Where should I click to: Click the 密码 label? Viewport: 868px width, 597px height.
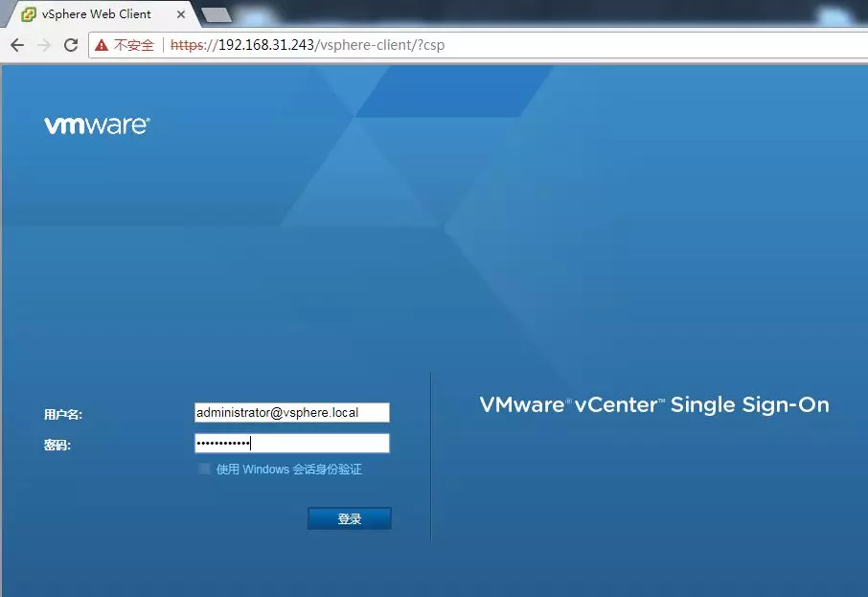[x=57, y=446]
